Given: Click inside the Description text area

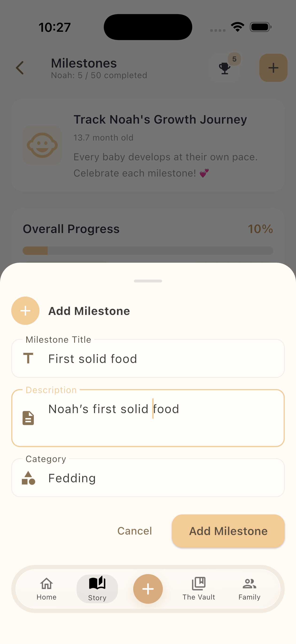Looking at the screenshot, I should pyautogui.click(x=148, y=418).
